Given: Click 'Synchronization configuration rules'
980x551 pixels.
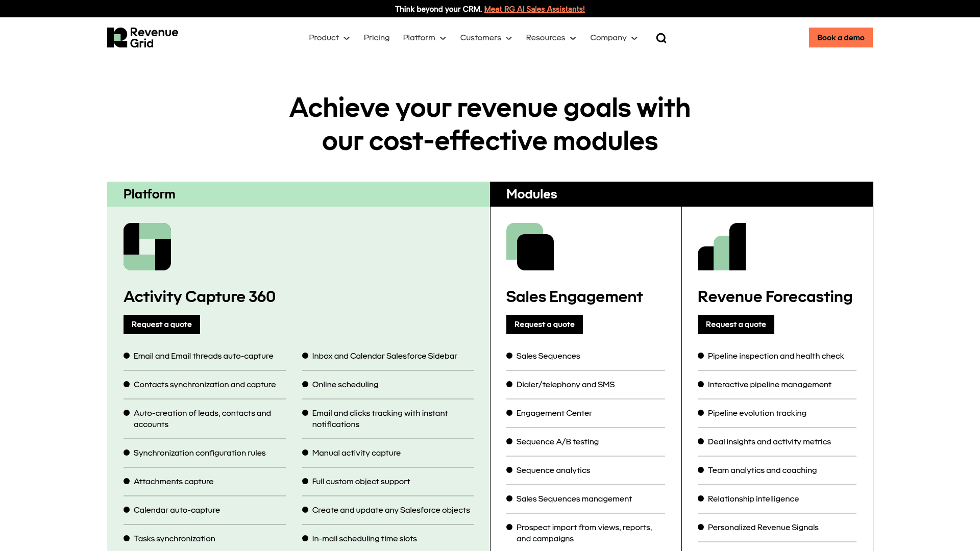Looking at the screenshot, I should [x=200, y=453].
